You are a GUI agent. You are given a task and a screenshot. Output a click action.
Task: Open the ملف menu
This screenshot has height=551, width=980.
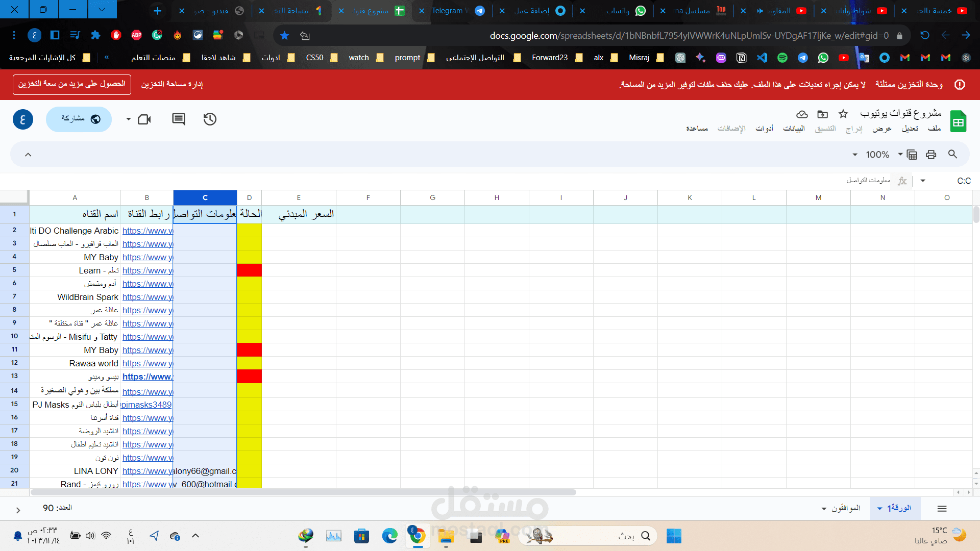tap(934, 129)
